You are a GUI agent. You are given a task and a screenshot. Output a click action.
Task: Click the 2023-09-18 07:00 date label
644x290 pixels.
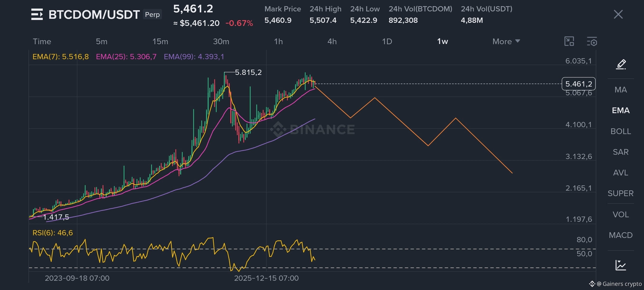(77, 278)
